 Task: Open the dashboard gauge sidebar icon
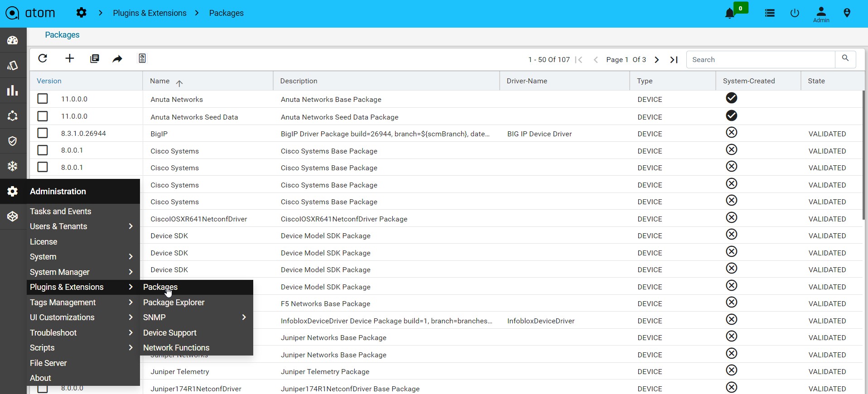coord(13,41)
